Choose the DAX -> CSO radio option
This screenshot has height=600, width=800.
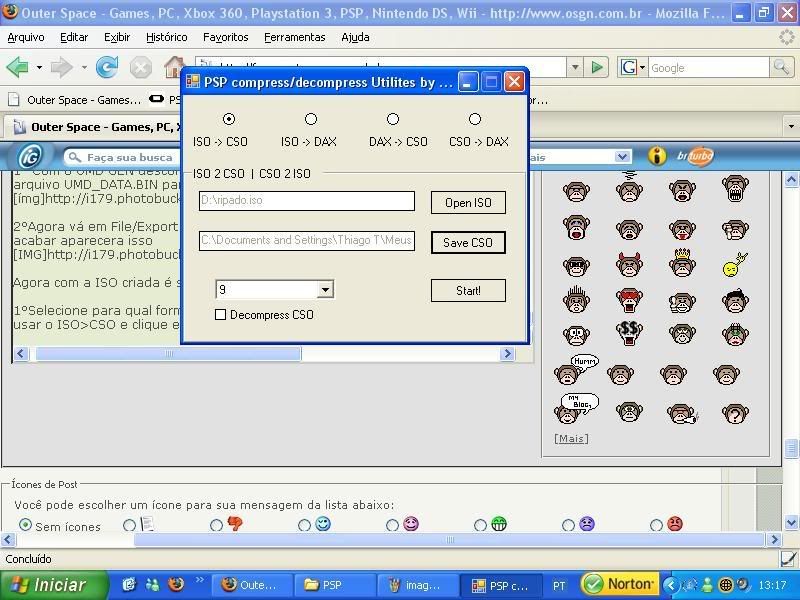pos(393,119)
